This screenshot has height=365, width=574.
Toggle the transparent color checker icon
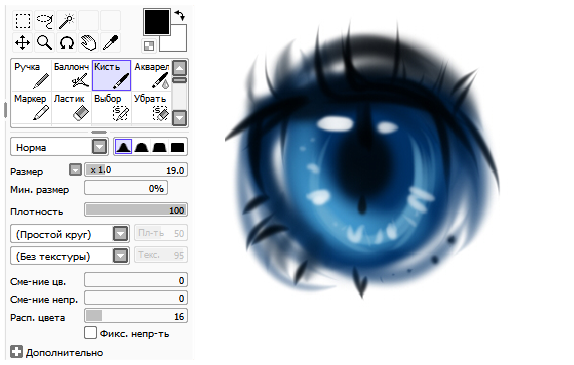pyautogui.click(x=149, y=46)
